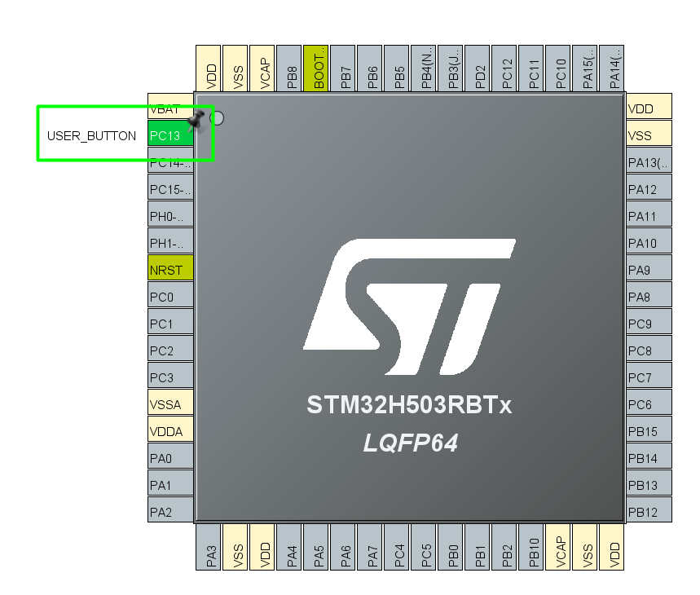Click the pushpin icon on PC13
The width and height of the screenshot is (700, 595).
point(195,122)
